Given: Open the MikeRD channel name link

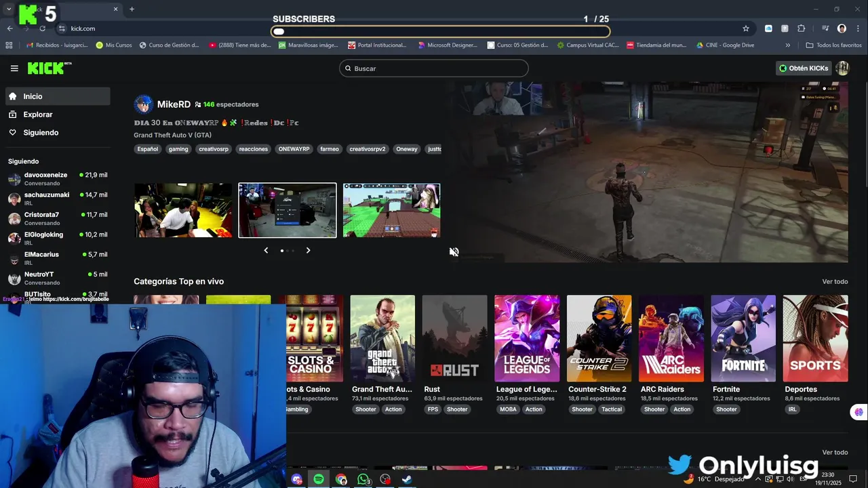Looking at the screenshot, I should coord(174,104).
